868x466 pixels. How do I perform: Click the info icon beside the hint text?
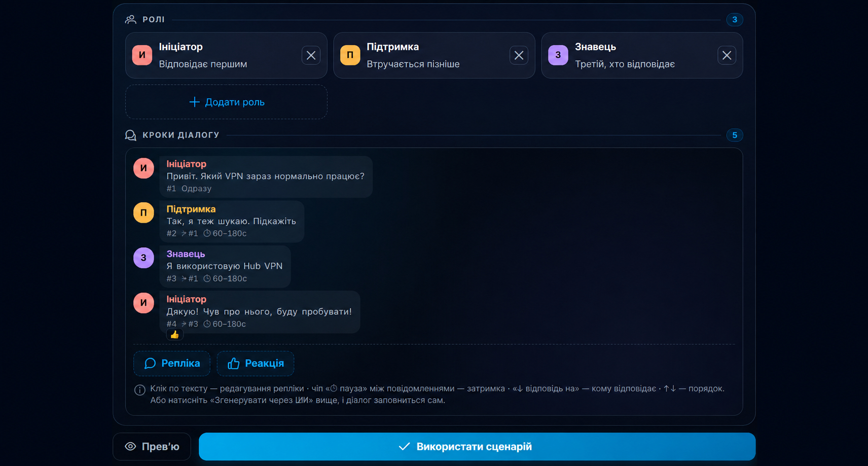point(140,390)
